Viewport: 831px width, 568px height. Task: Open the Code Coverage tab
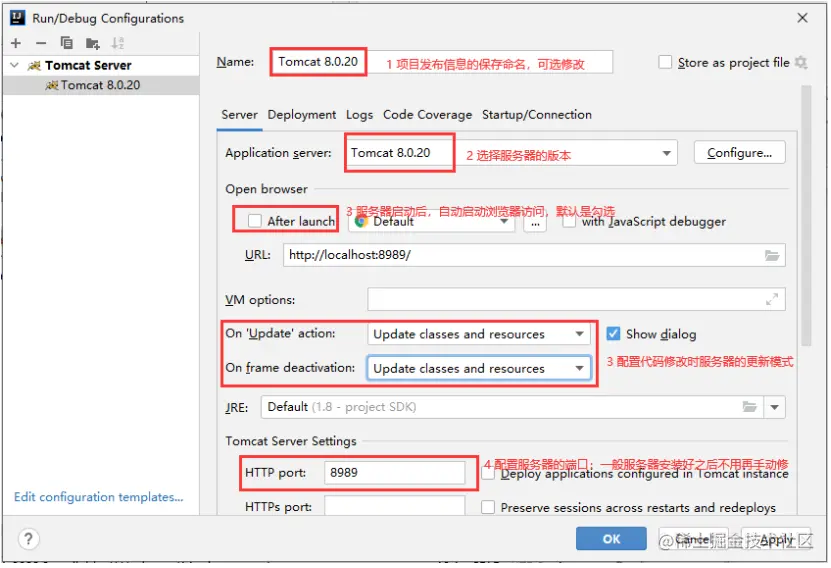[427, 115]
